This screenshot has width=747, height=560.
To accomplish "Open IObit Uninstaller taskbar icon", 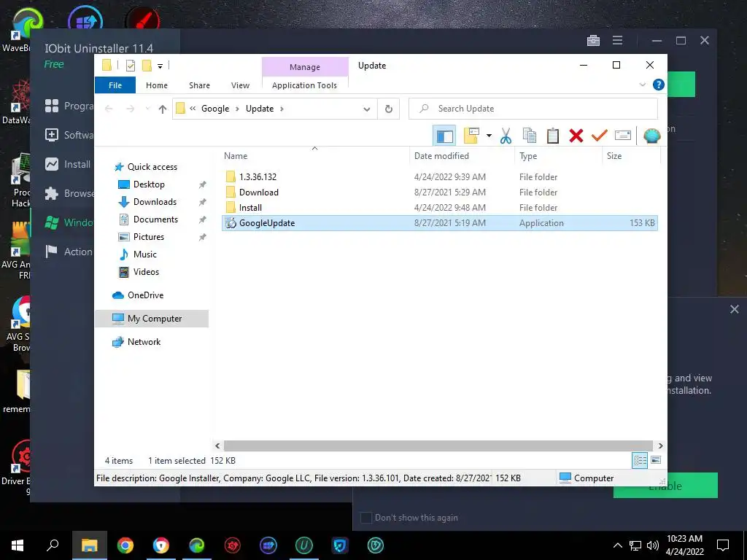I will [x=304, y=545].
